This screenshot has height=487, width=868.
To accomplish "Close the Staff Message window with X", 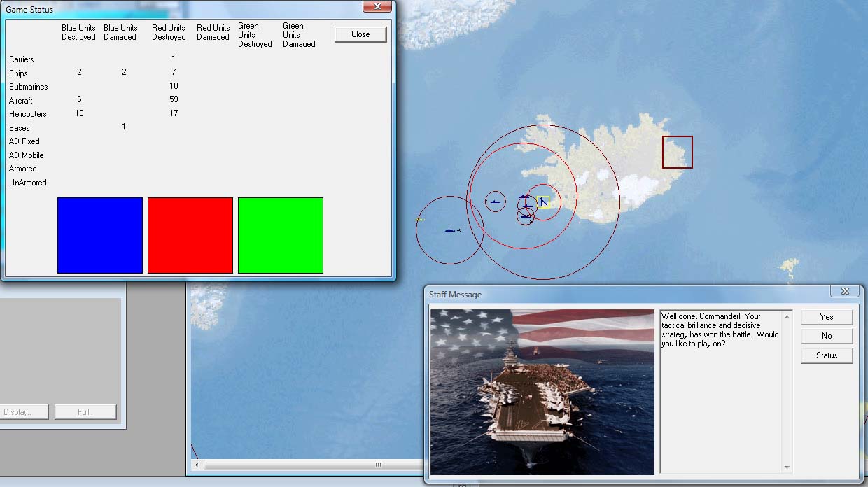I will [845, 291].
